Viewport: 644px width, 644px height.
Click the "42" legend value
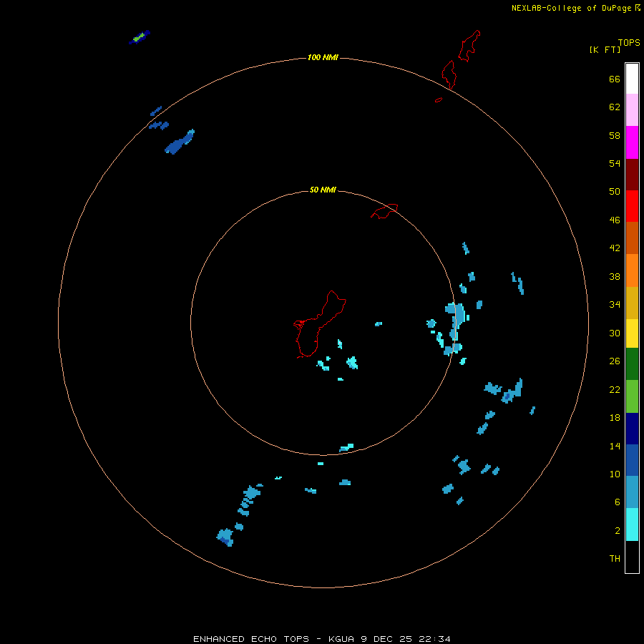coord(615,248)
